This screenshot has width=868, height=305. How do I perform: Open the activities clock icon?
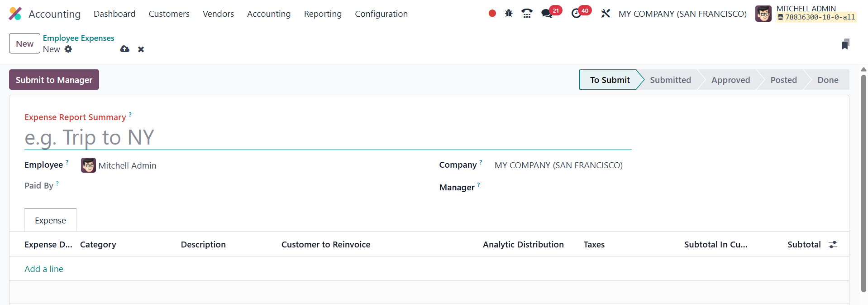point(576,14)
